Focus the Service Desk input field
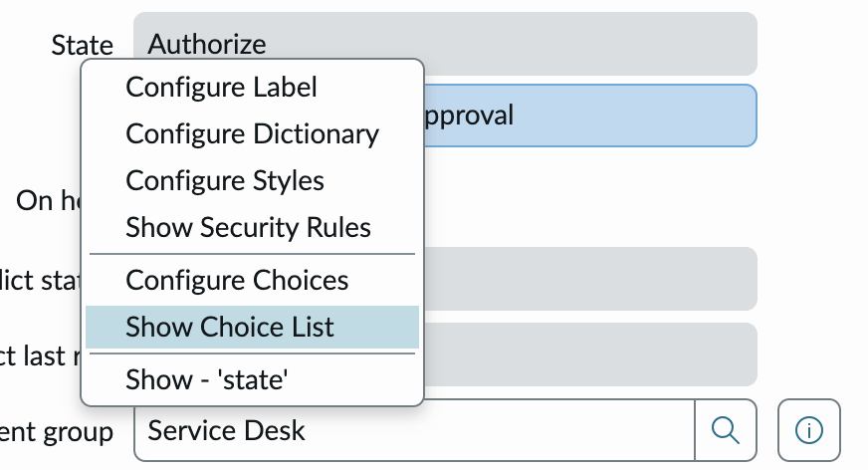The image size is (868, 470). [x=413, y=430]
